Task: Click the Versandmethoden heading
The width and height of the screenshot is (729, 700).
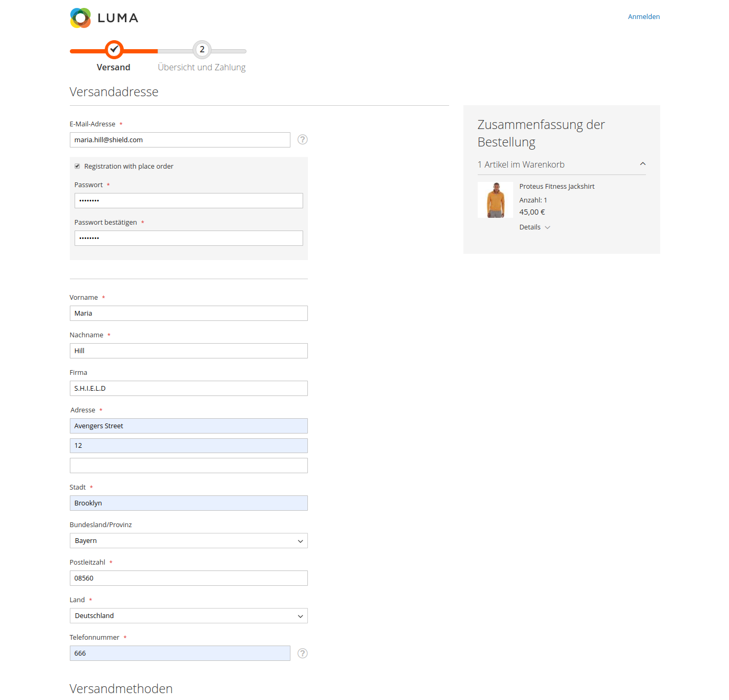Action: 121,689
